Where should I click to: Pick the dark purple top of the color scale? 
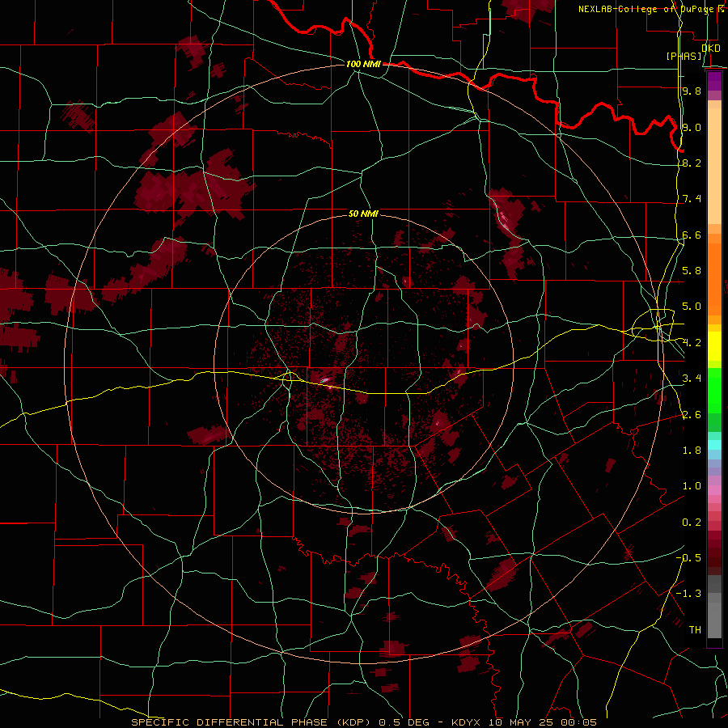tap(714, 81)
